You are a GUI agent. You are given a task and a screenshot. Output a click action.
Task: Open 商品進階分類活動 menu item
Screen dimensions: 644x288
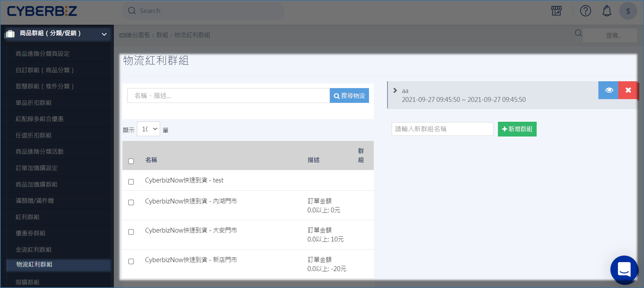click(x=40, y=151)
